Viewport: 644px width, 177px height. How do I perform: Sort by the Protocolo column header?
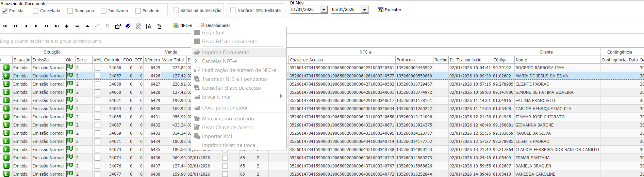pyautogui.click(x=414, y=60)
